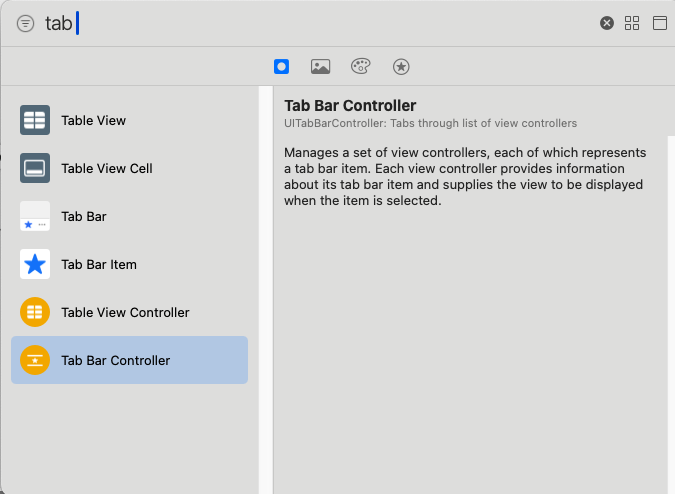Choose the "Tab Bar Item" label in list
Image resolution: width=675 pixels, height=494 pixels.
click(99, 264)
